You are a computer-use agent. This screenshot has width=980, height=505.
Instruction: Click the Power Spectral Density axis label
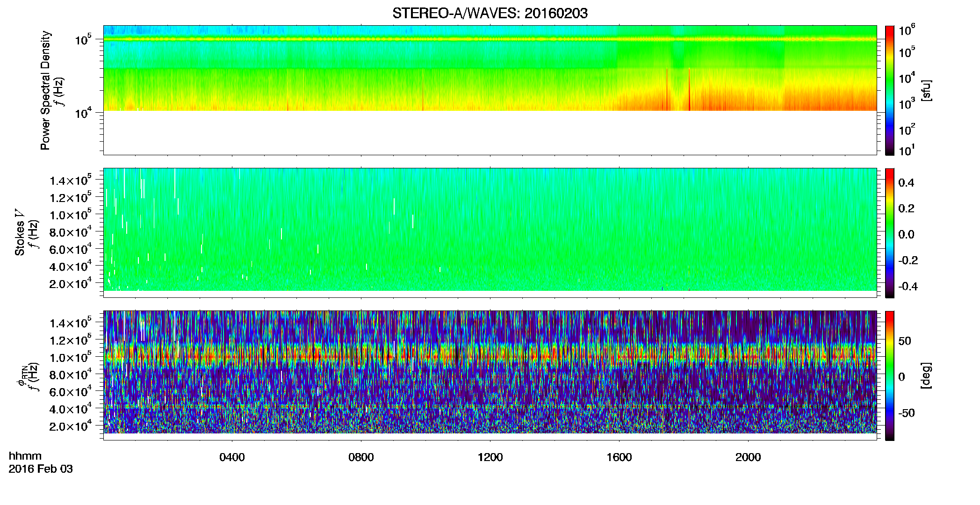45,90
